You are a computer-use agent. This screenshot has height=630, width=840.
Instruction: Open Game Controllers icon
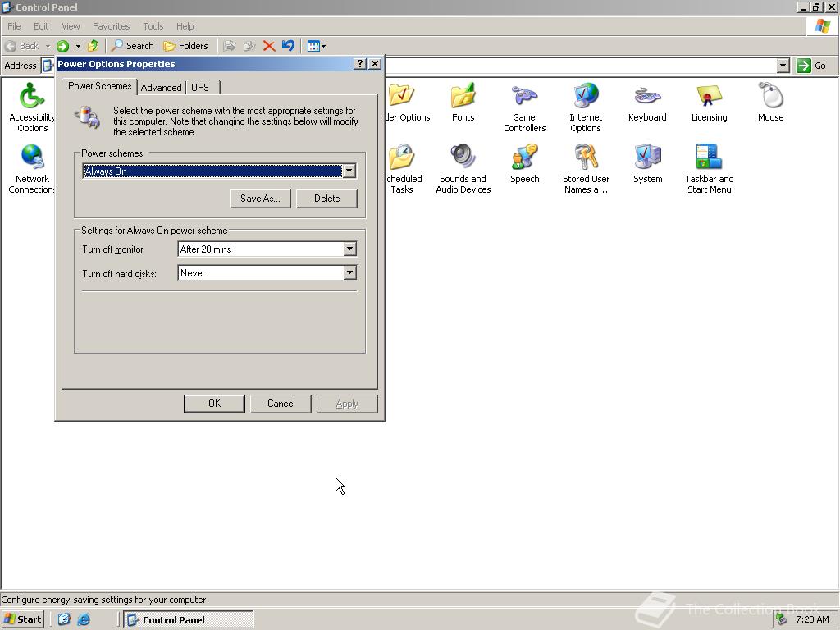coord(524,107)
